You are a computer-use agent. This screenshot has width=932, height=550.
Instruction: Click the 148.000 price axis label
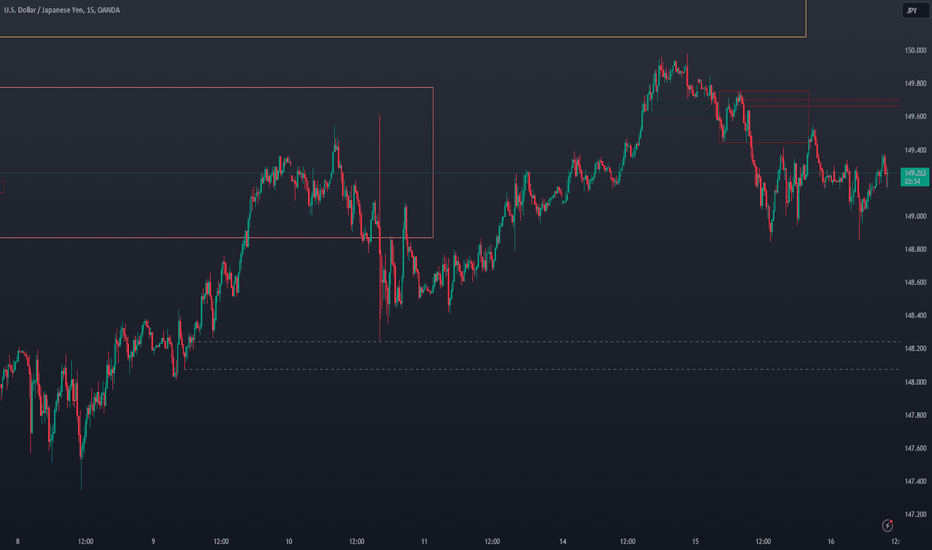tap(915, 382)
